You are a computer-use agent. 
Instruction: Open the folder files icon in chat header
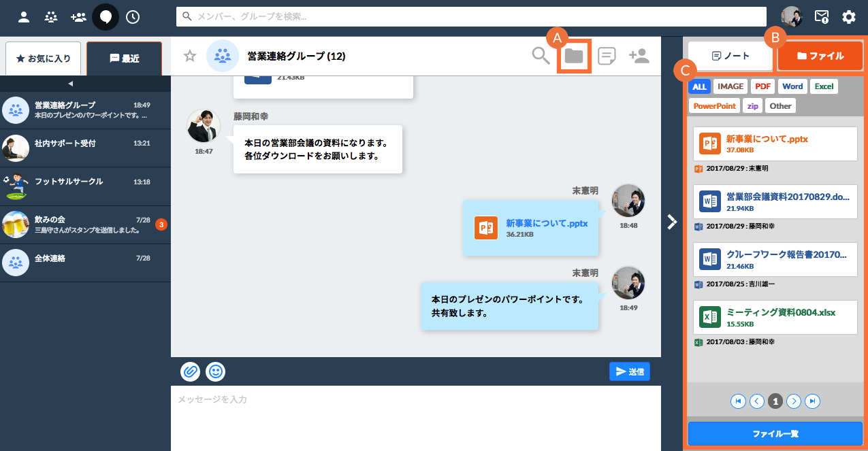point(574,56)
